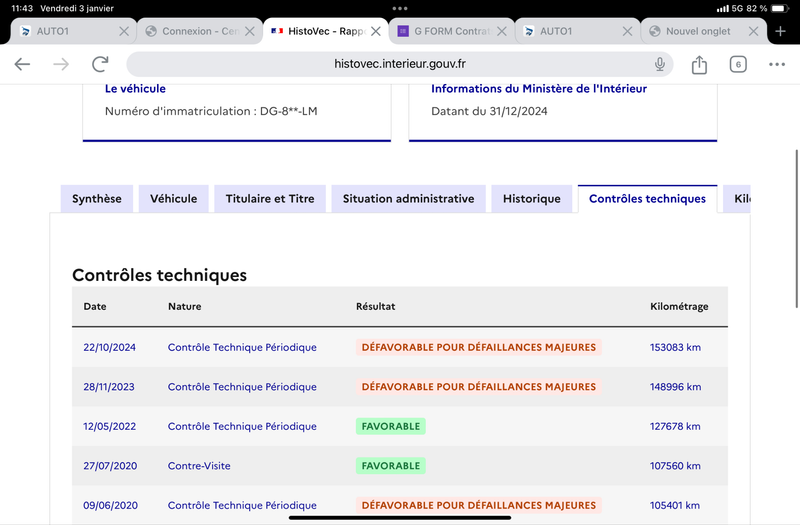Click the Numéro d'immatriculation DG-8**-LM text
Viewport: 800px width, 525px height.
[211, 111]
